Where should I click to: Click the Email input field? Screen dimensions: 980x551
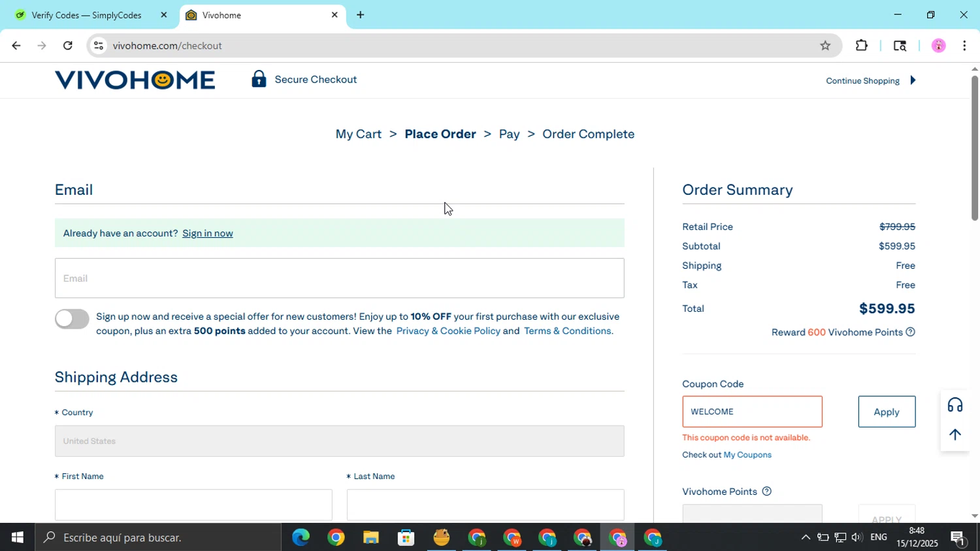click(339, 278)
